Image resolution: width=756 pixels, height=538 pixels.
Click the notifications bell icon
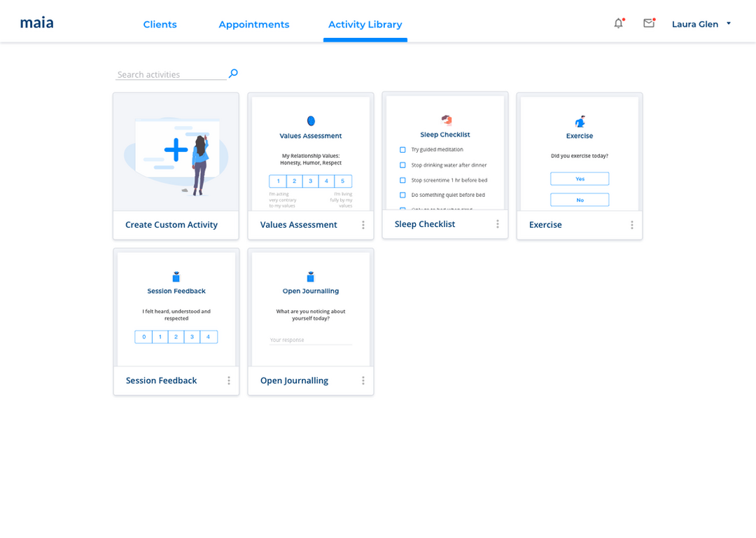pyautogui.click(x=618, y=24)
